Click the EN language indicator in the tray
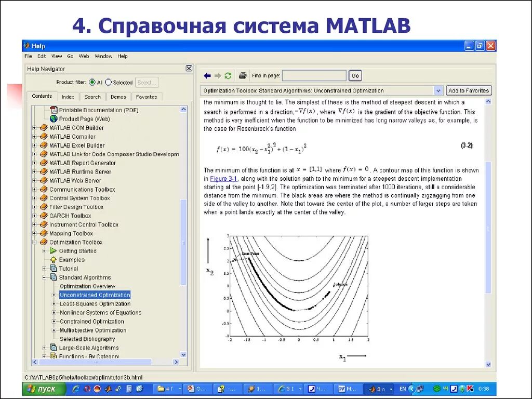The image size is (532, 399). point(403,389)
